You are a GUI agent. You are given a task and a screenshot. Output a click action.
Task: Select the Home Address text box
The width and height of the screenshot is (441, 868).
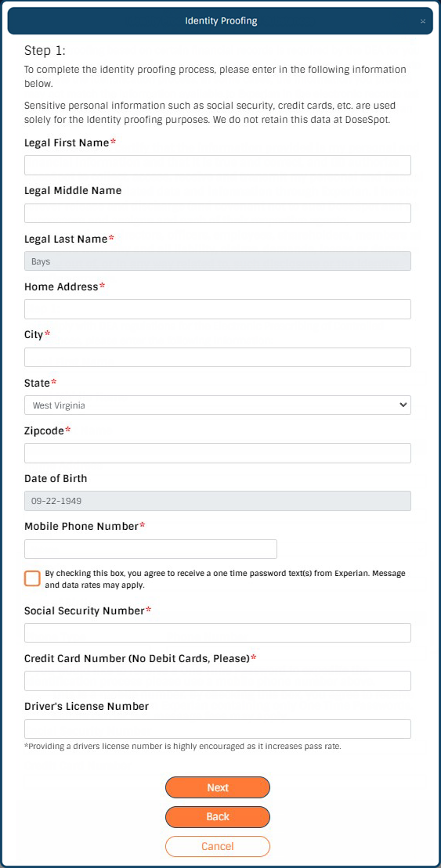point(218,309)
